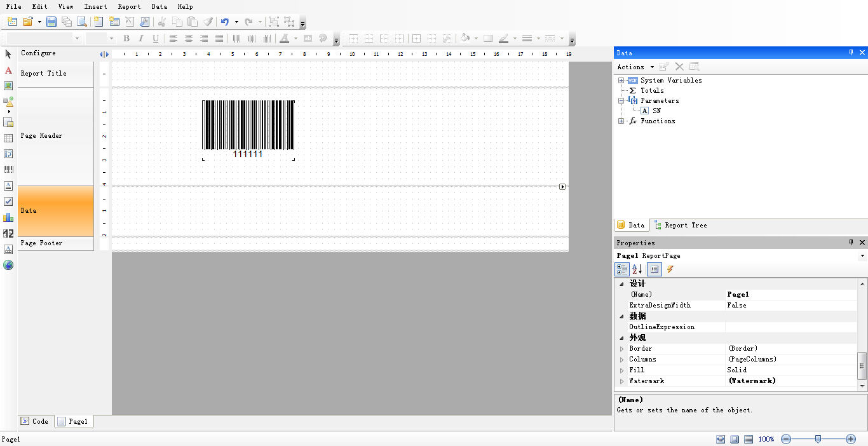
Task: Toggle align text right button
Action: tap(204, 38)
